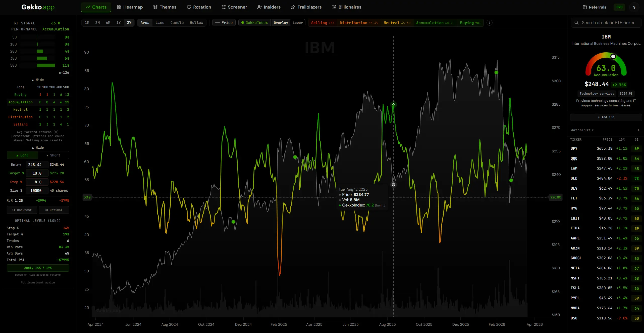Image resolution: width=644 pixels, height=333 pixels.
Task: Collapse the Zone performance table
Action: pos(38,80)
